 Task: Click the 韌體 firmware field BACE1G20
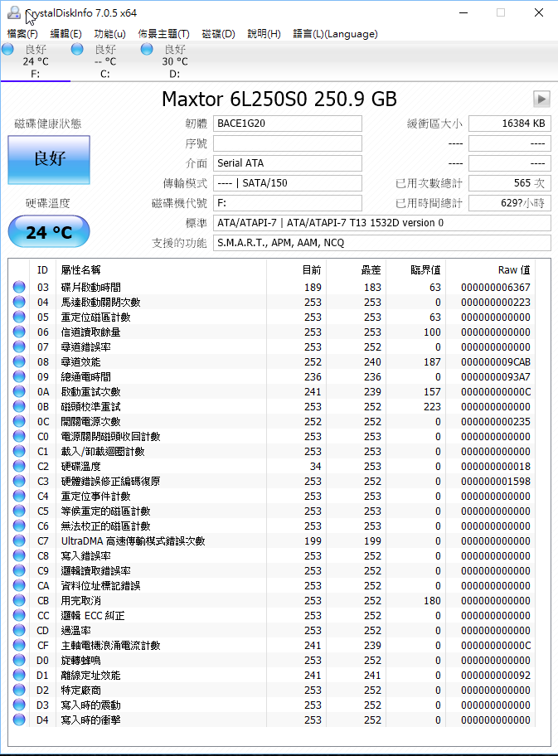(287, 124)
